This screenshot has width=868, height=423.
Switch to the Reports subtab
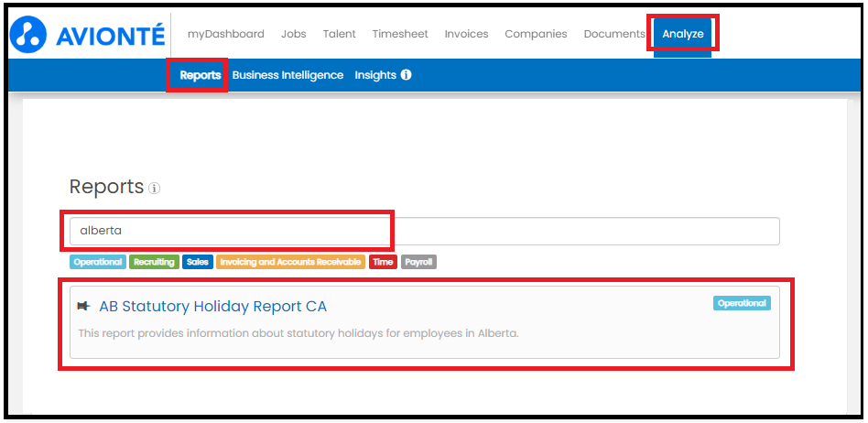click(201, 75)
